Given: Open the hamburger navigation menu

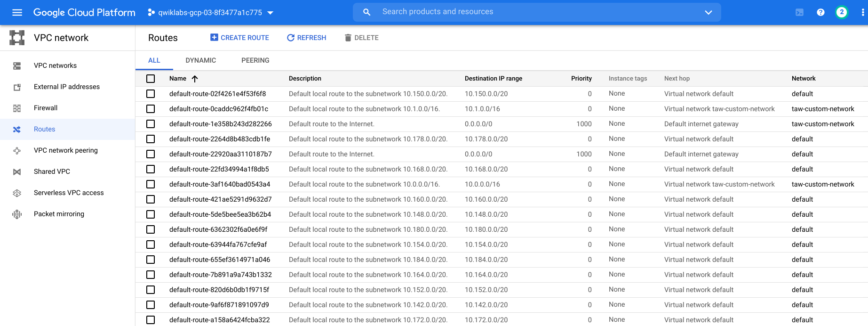Looking at the screenshot, I should (17, 13).
